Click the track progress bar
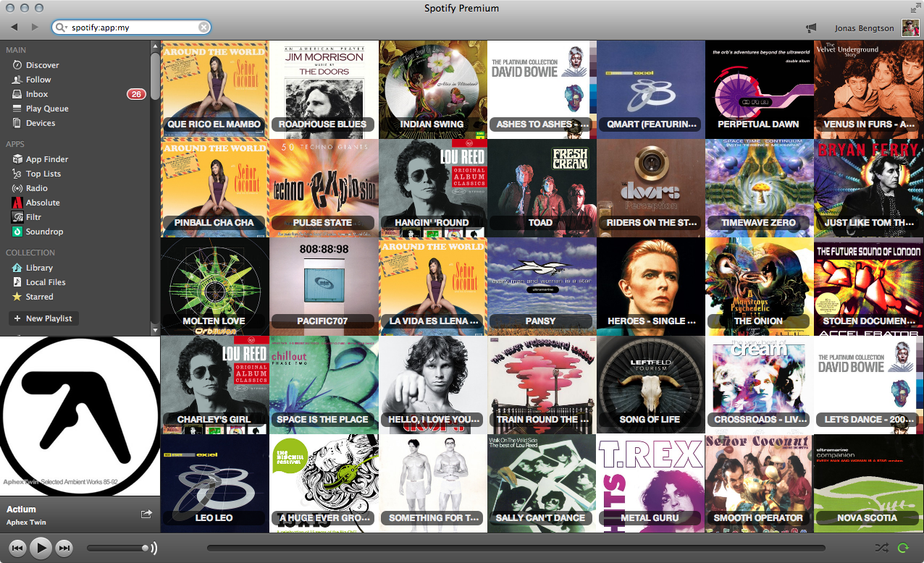The image size is (924, 563). [x=516, y=549]
